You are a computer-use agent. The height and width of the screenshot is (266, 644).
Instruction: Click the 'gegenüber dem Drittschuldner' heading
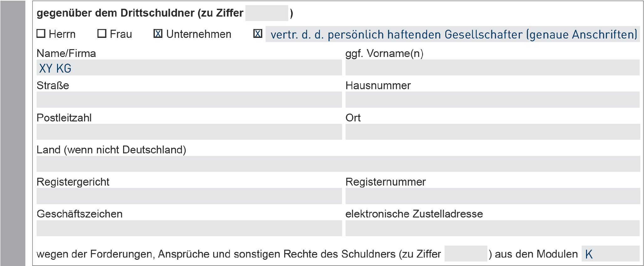tap(140, 13)
